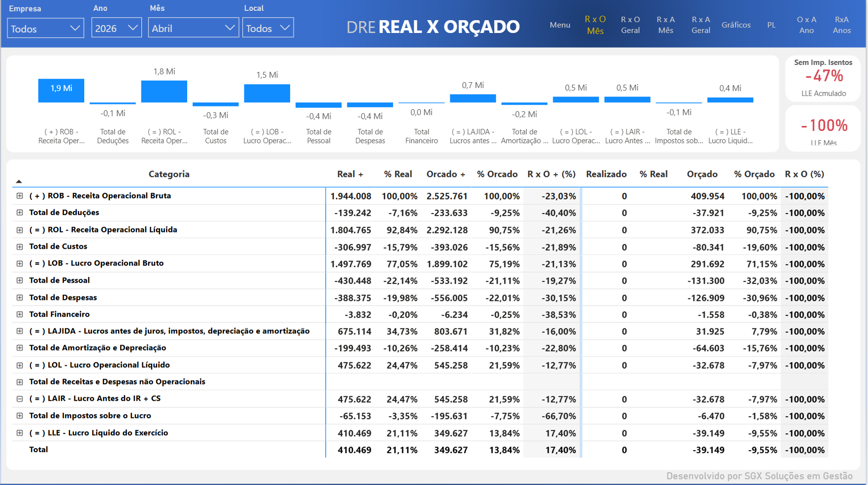This screenshot has height=485, width=868.
Task: Expand LOL - Lucro Operacional Líquido row
Action: pyautogui.click(x=20, y=365)
